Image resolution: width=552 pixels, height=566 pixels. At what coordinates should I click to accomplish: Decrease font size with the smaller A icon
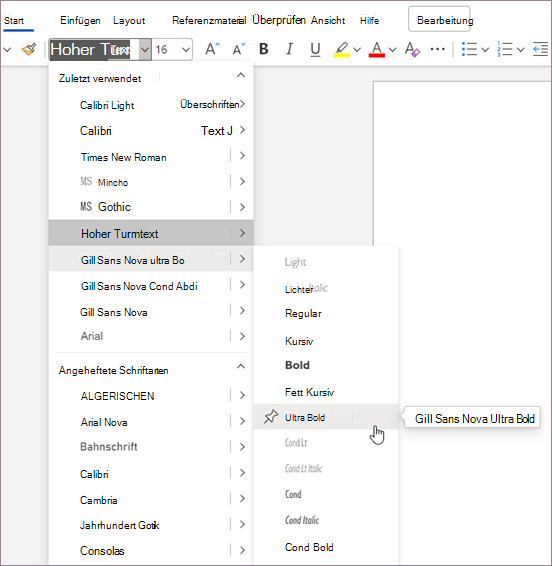pos(238,49)
